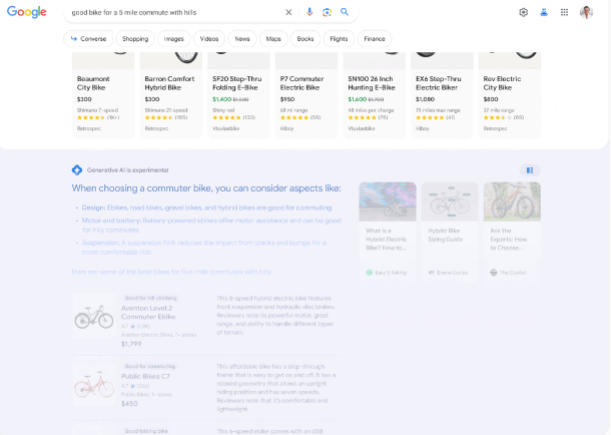The width and height of the screenshot is (611, 435).
Task: Click the 'Design' bullet text
Action: point(207,208)
